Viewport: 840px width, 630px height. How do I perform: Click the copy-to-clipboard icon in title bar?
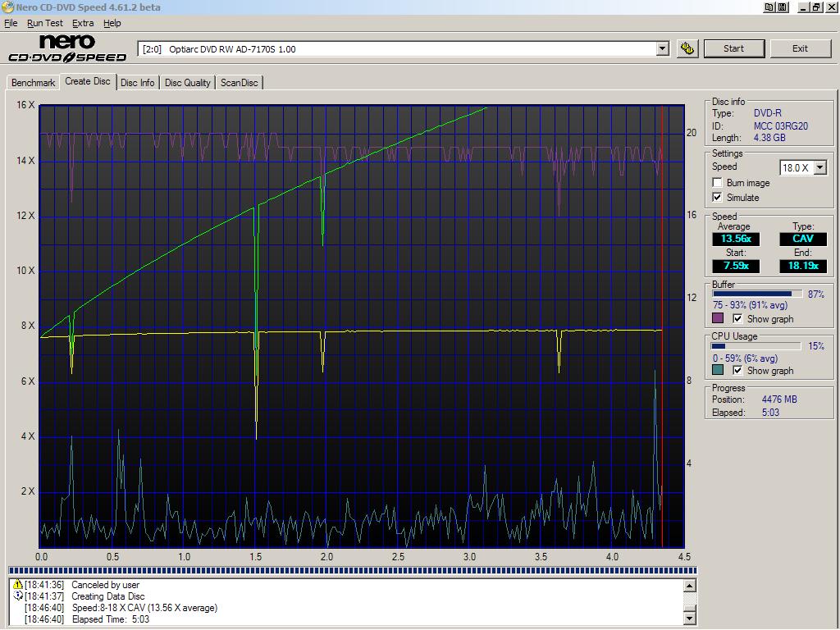tap(769, 7)
